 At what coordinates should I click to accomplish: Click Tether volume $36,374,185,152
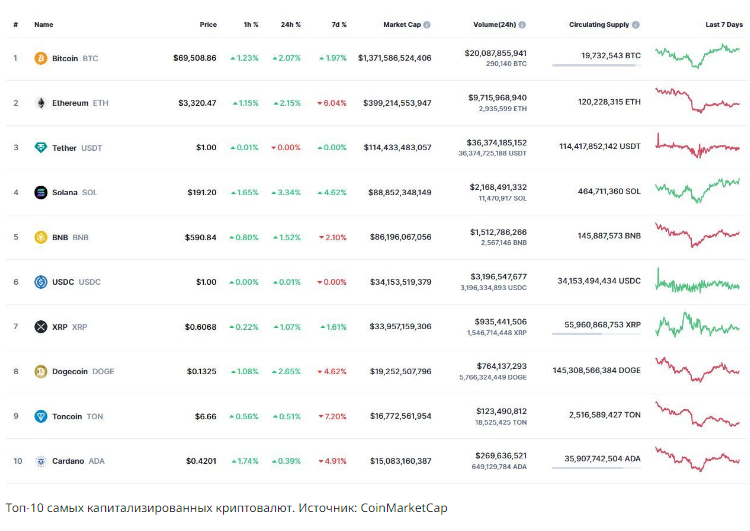click(496, 143)
